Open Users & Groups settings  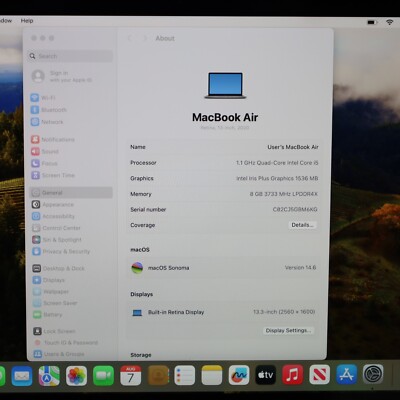(x=59, y=354)
